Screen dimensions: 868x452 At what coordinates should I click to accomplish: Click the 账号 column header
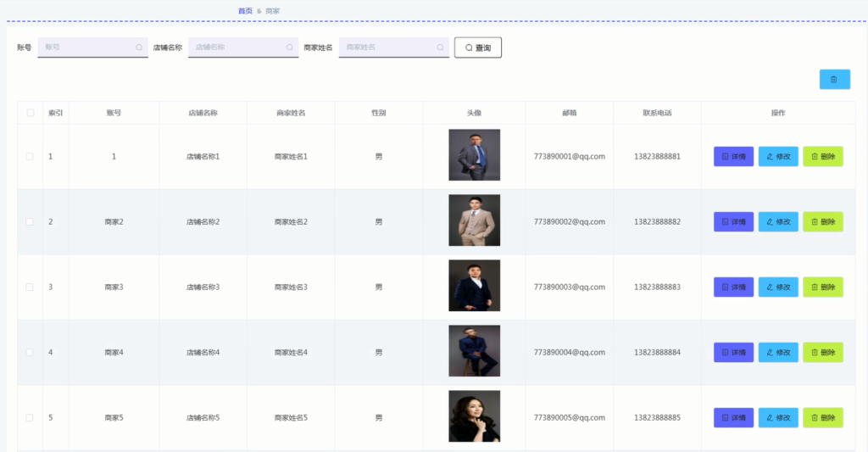114,113
